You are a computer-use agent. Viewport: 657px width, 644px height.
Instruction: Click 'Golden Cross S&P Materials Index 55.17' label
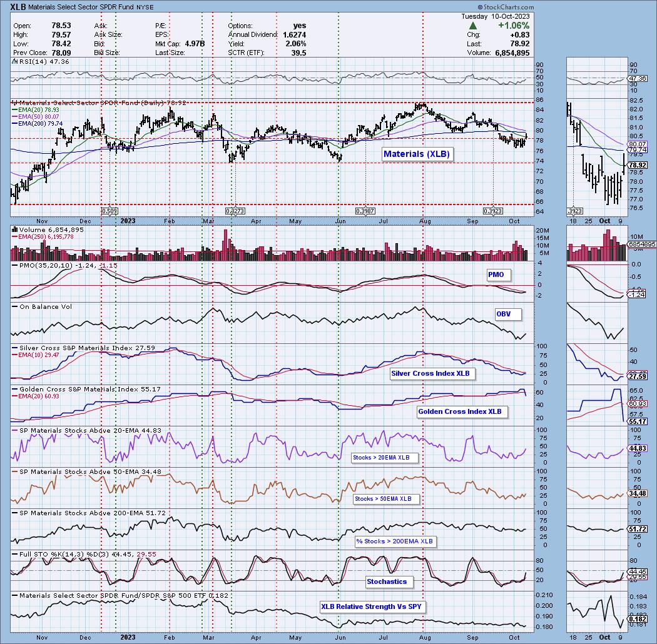tap(86, 389)
